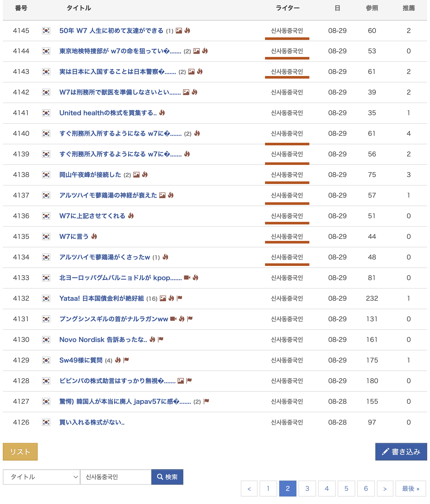Click the image icon on post 4128

pos(181,381)
